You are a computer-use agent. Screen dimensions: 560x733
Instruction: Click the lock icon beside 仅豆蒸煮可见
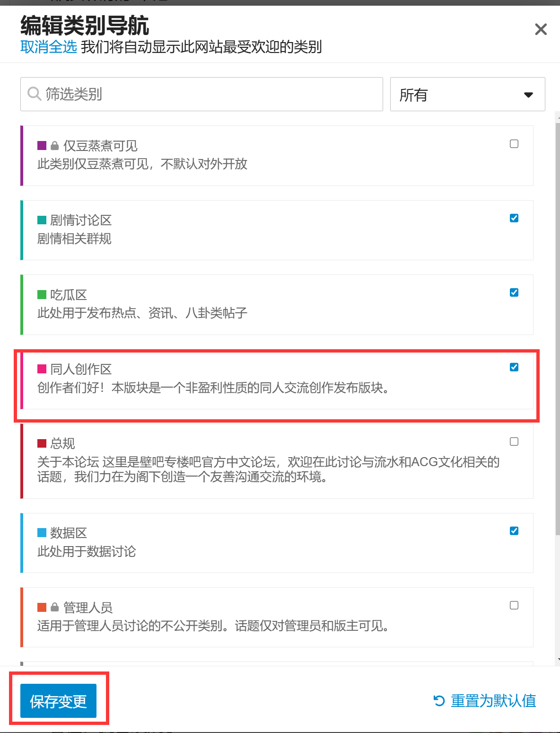click(55, 146)
